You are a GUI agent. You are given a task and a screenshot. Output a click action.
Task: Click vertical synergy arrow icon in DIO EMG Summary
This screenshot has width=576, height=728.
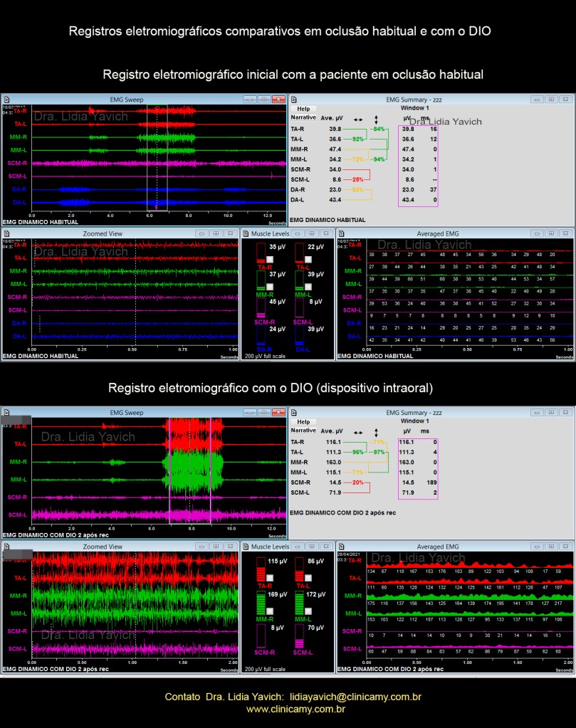click(377, 432)
